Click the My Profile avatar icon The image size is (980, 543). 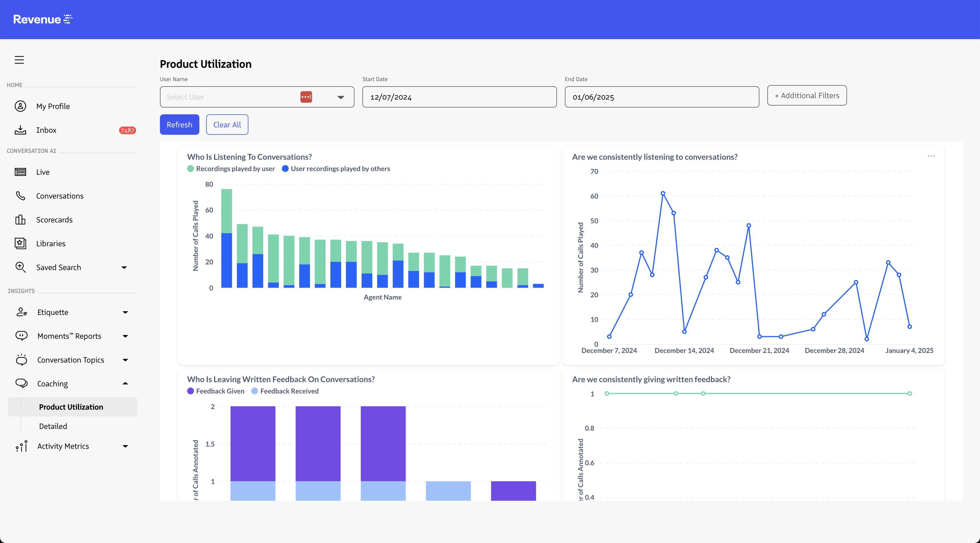(x=20, y=106)
